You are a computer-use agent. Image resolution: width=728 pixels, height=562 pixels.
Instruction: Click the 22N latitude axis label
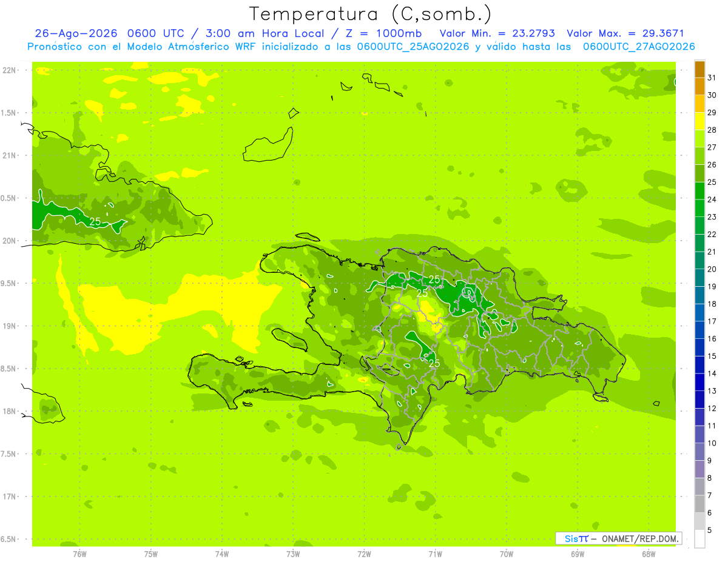[x=10, y=70]
